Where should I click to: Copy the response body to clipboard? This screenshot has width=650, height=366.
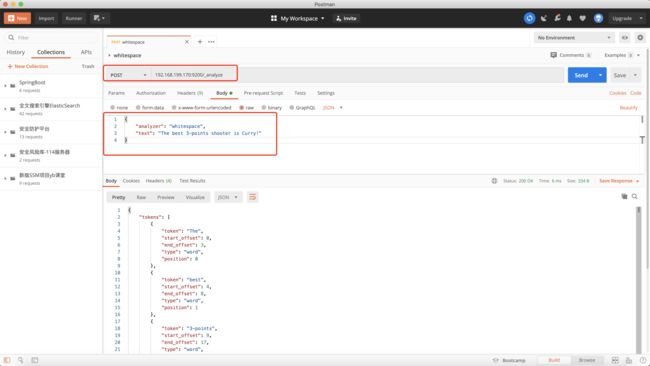pyautogui.click(x=624, y=196)
